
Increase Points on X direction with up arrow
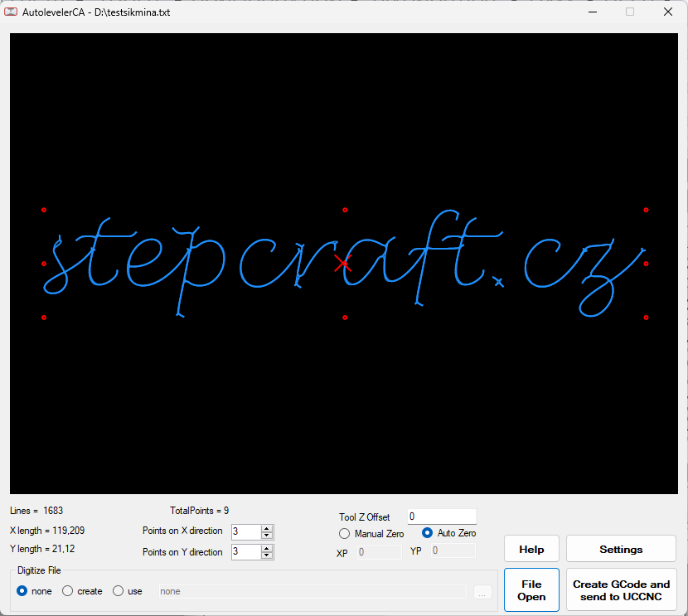click(x=267, y=528)
